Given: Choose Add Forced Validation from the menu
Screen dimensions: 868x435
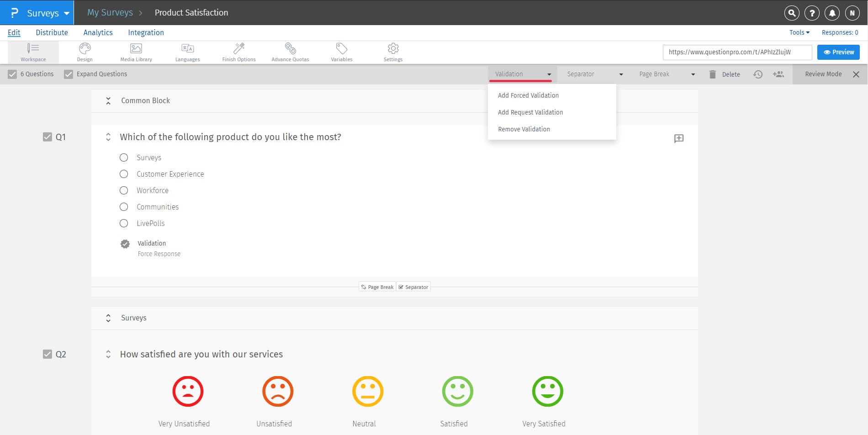Looking at the screenshot, I should click(x=528, y=95).
